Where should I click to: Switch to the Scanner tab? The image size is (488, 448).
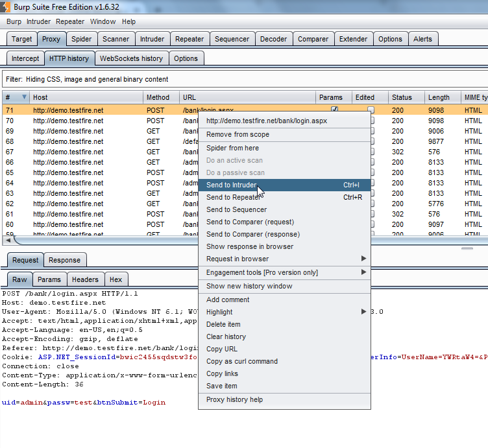pos(116,39)
